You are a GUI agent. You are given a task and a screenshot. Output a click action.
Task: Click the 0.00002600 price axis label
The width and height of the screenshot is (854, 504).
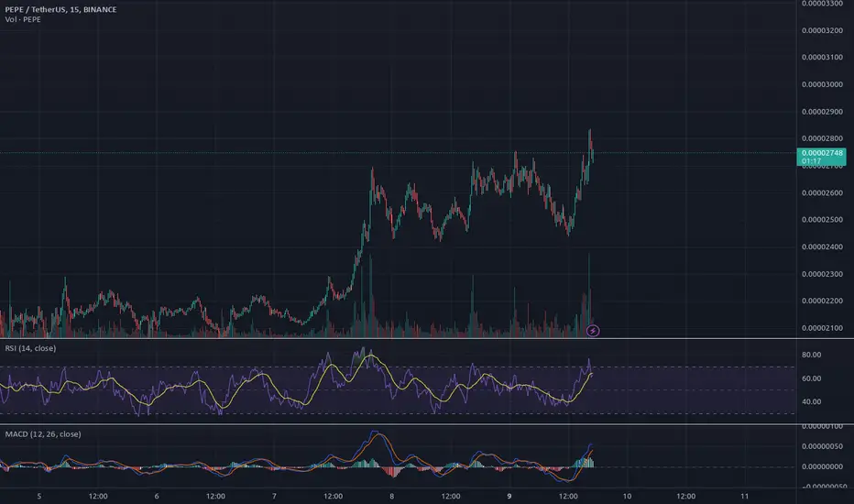(x=822, y=192)
